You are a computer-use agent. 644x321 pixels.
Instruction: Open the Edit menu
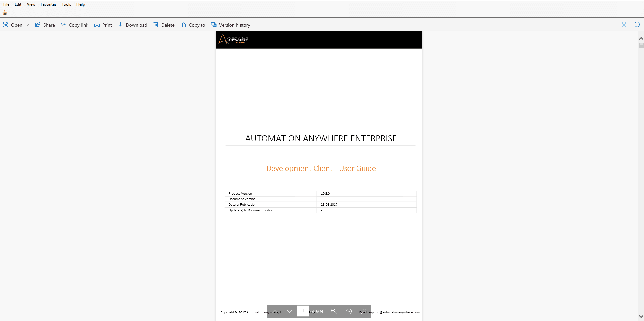(18, 4)
